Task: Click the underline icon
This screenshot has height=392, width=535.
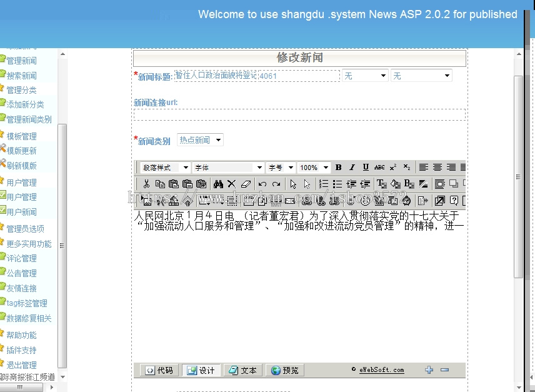Action: coord(366,168)
